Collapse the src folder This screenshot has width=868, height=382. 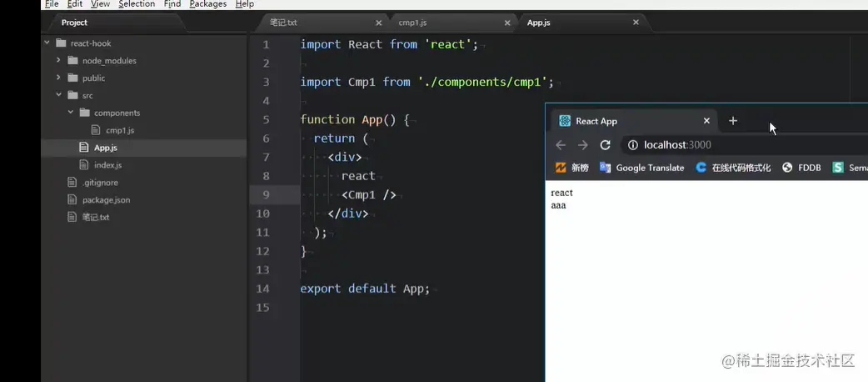pyautogui.click(x=58, y=95)
